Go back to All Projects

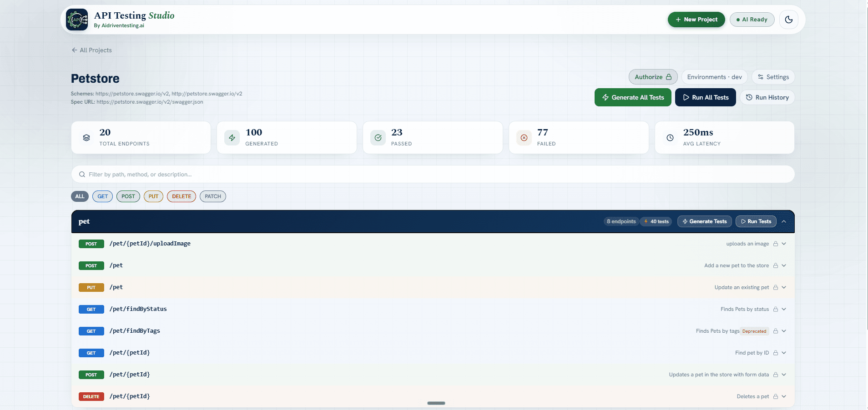[91, 50]
